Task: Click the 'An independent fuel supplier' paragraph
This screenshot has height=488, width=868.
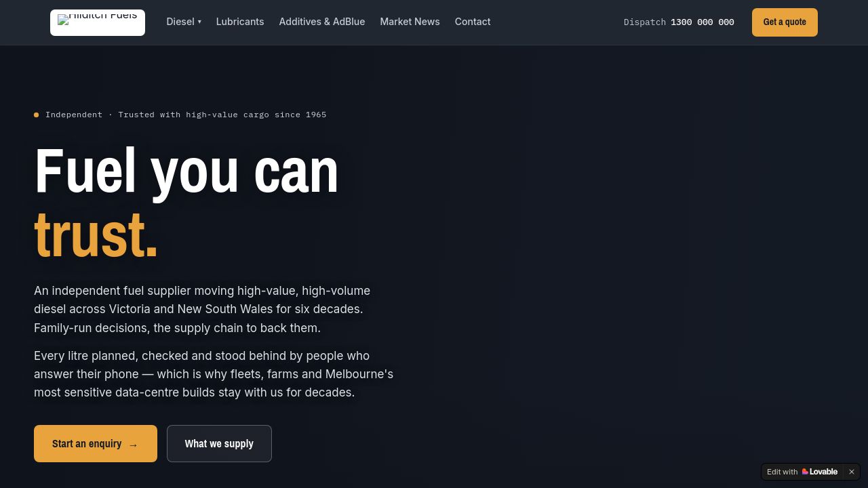Action: [202, 309]
